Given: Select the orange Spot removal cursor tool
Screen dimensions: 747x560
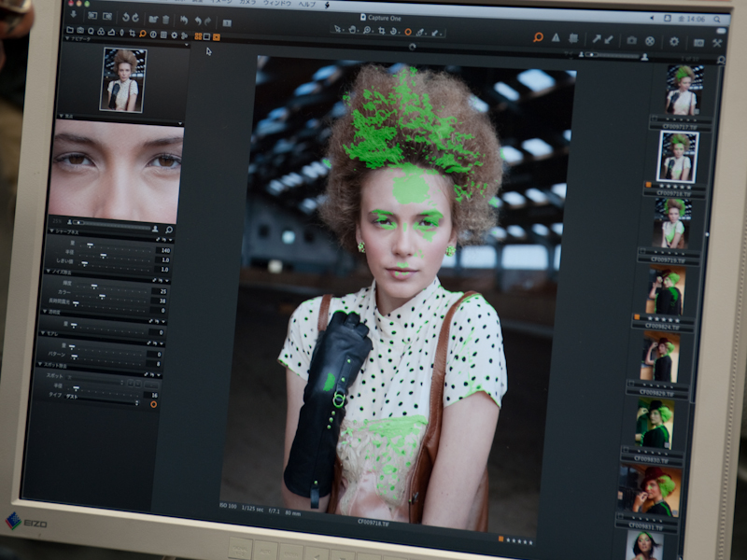Looking at the screenshot, I should [x=408, y=32].
